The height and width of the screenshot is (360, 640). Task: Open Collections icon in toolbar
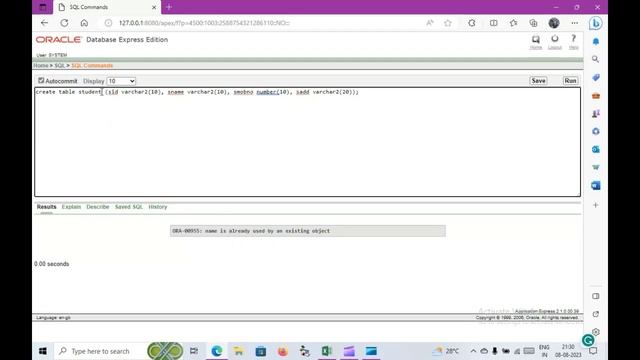pos(533,23)
